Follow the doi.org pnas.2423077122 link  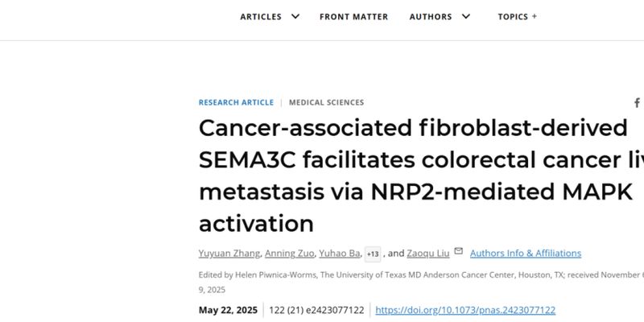click(465, 310)
